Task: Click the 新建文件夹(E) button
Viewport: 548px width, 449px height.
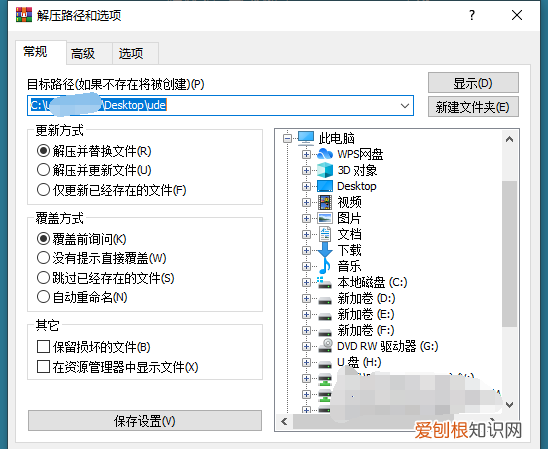Action: pos(473,107)
